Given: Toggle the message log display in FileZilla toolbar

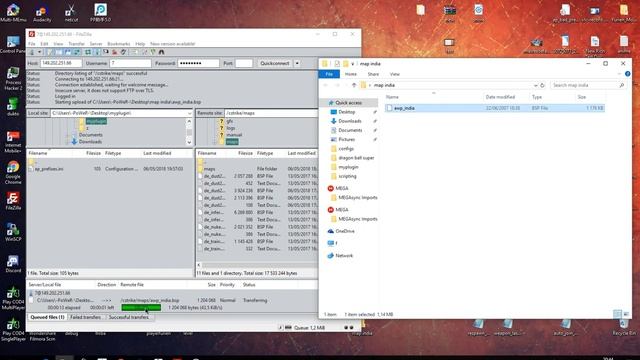Looking at the screenshot, I should (49, 52).
